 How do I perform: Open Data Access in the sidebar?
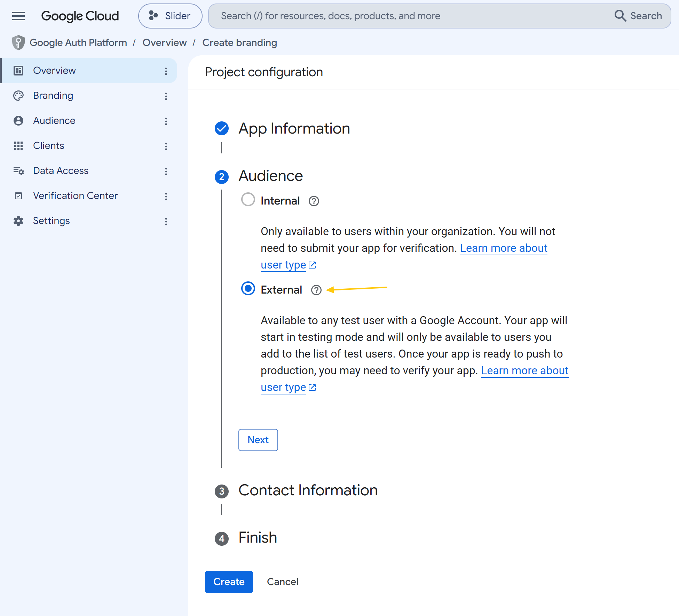89,171
